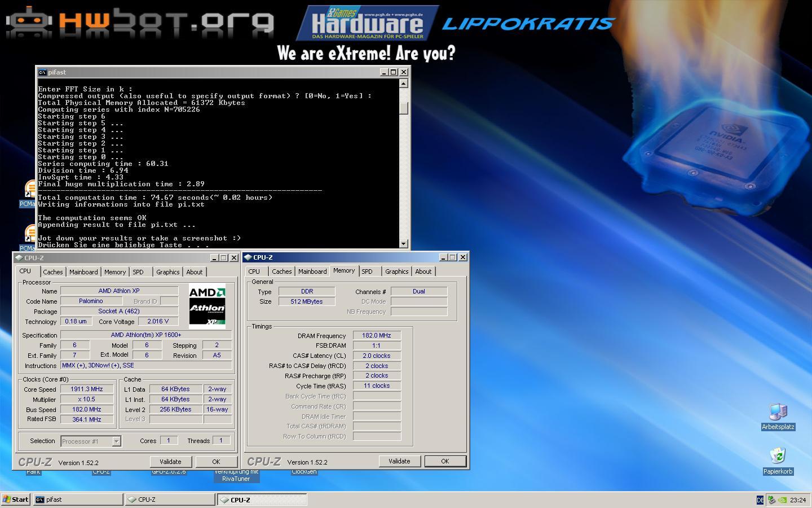The width and height of the screenshot is (812, 508).
Task: Click the pifast scrollbar up arrow
Action: point(403,83)
